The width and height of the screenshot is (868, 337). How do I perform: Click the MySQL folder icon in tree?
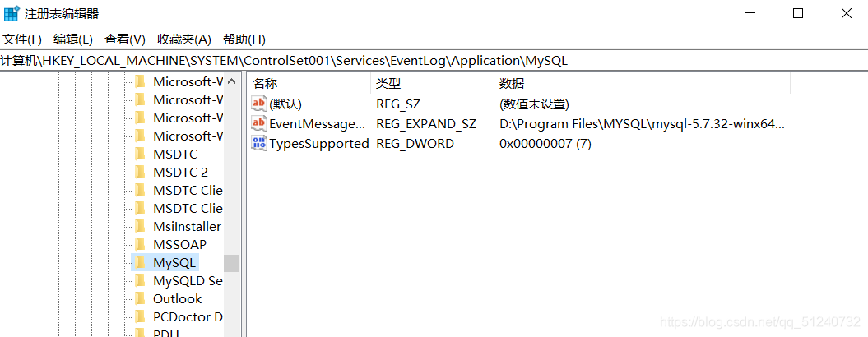(140, 262)
